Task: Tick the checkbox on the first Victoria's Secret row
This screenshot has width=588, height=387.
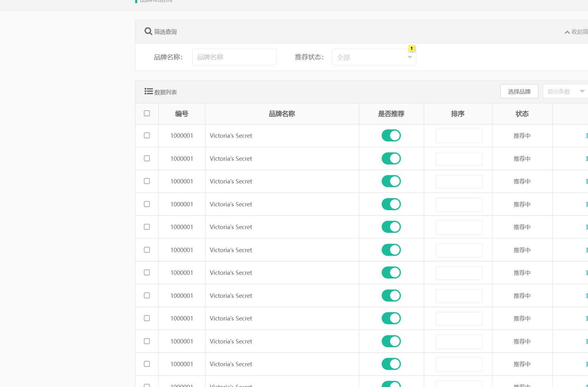Action: point(147,136)
